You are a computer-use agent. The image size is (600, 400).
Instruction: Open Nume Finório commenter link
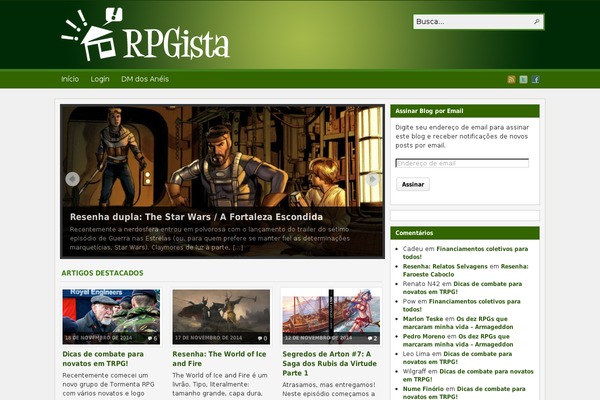[x=423, y=389]
